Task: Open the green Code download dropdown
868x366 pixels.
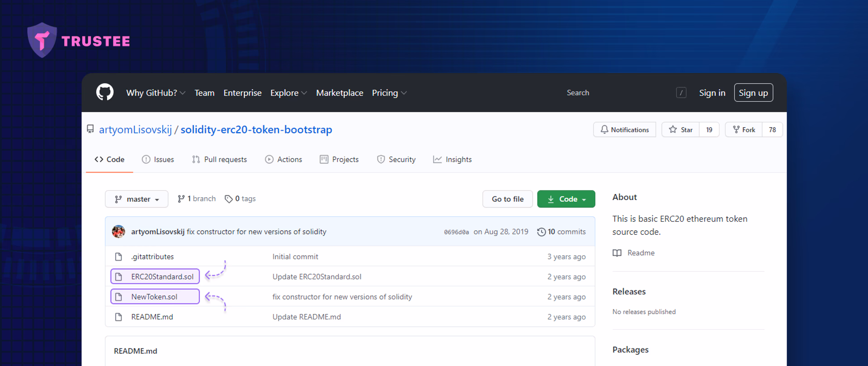Action: pyautogui.click(x=566, y=199)
